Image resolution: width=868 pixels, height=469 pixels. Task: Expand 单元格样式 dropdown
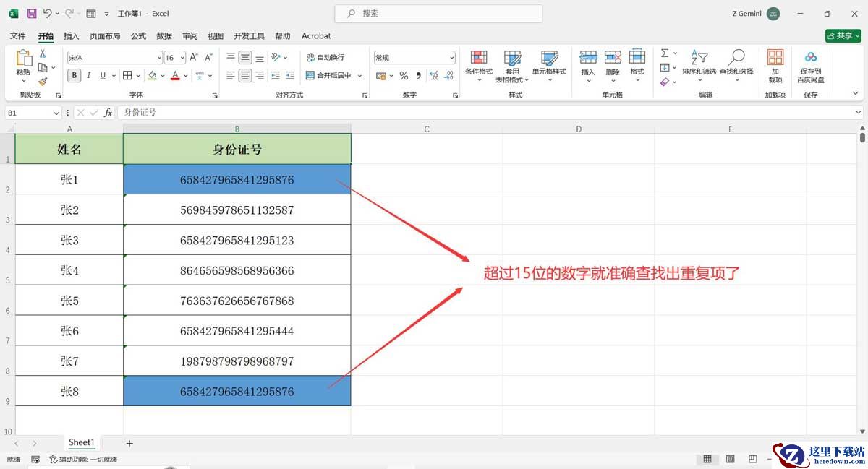coord(550,80)
